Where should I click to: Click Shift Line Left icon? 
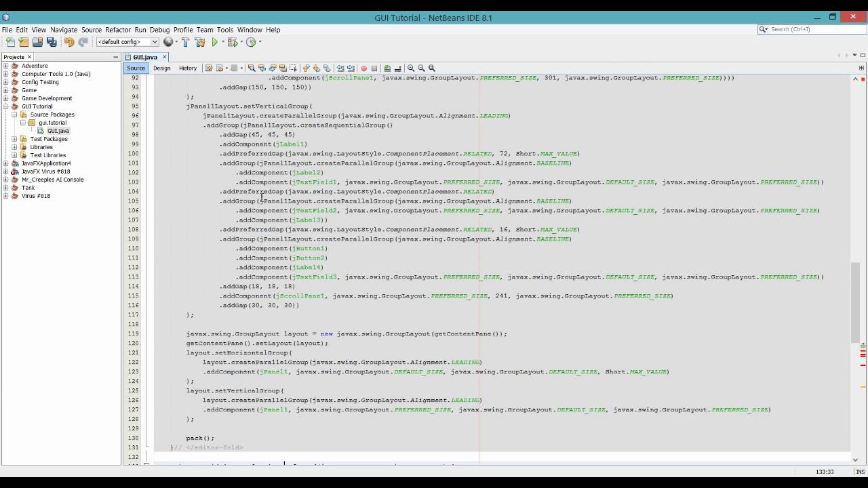click(340, 68)
